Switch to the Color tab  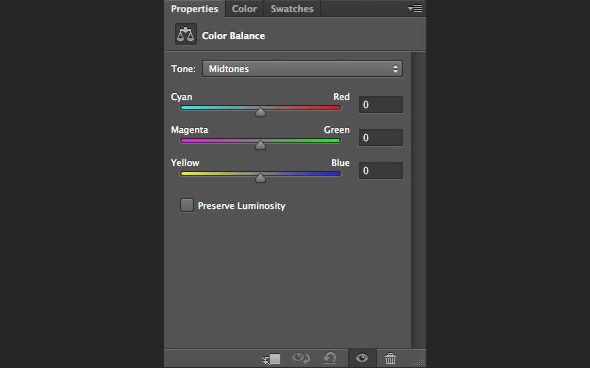click(x=244, y=9)
